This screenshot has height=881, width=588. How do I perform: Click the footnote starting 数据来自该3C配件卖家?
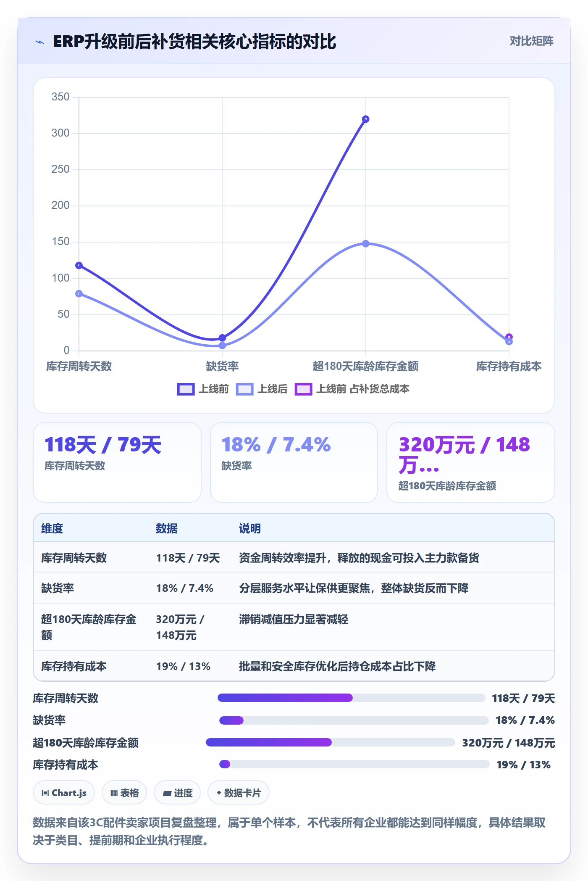[289, 831]
